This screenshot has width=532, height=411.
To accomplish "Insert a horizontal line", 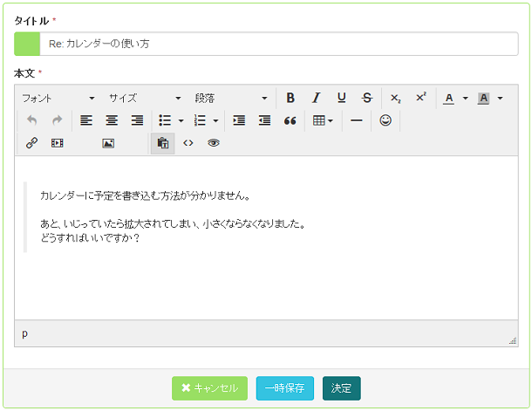I will (356, 120).
